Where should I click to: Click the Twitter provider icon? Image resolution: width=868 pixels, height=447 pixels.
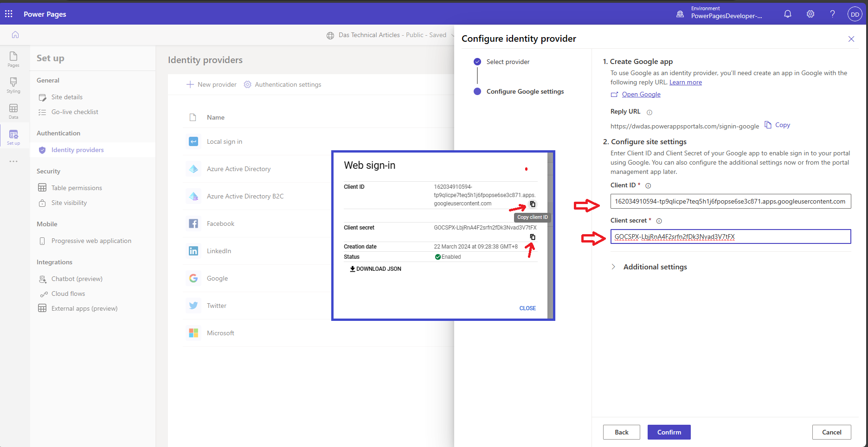click(x=193, y=306)
